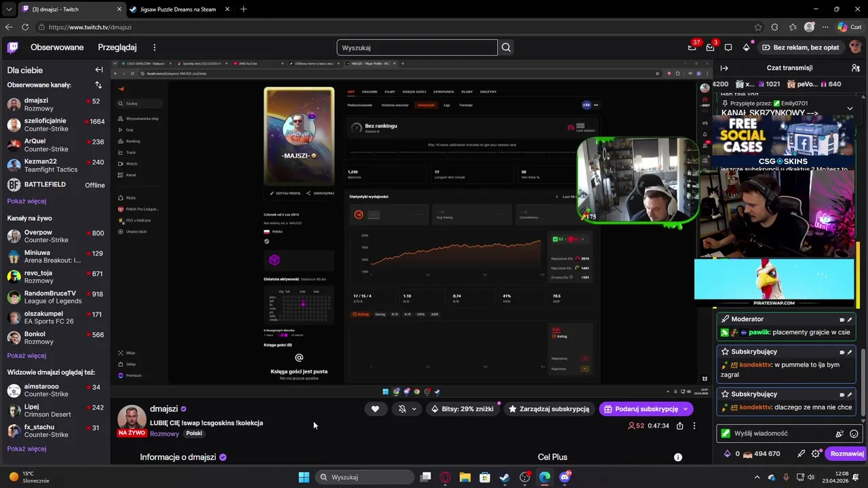Toggle notifications bell for dmajszi
This screenshot has height=488, width=868.
[x=401, y=409]
